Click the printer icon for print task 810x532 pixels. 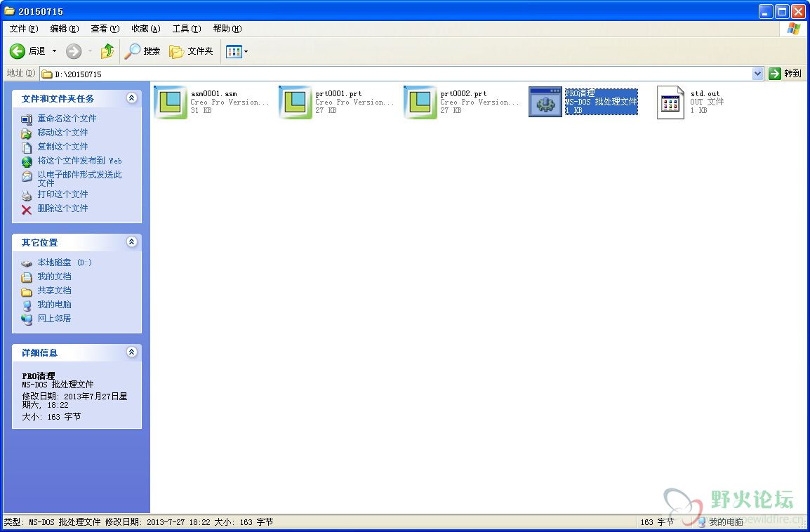point(27,196)
